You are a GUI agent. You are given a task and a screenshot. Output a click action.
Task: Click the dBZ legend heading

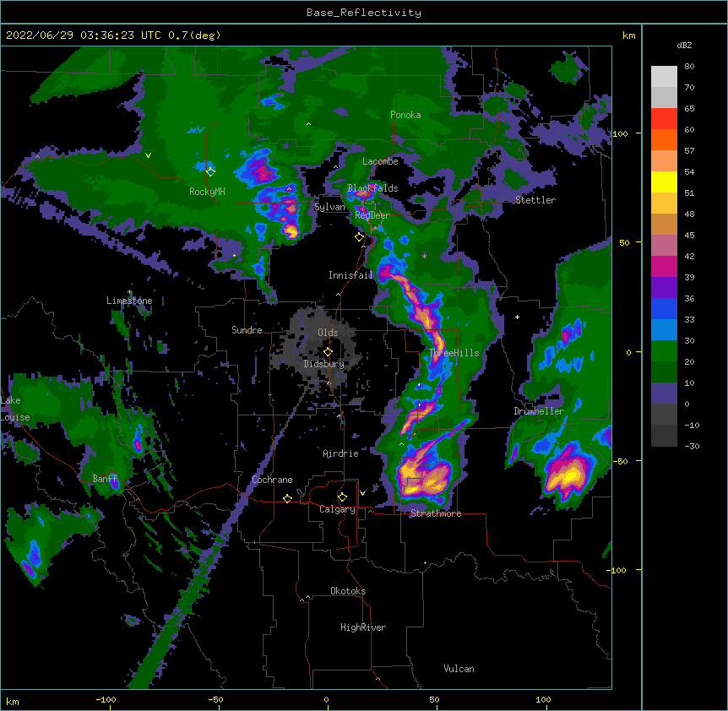point(684,46)
